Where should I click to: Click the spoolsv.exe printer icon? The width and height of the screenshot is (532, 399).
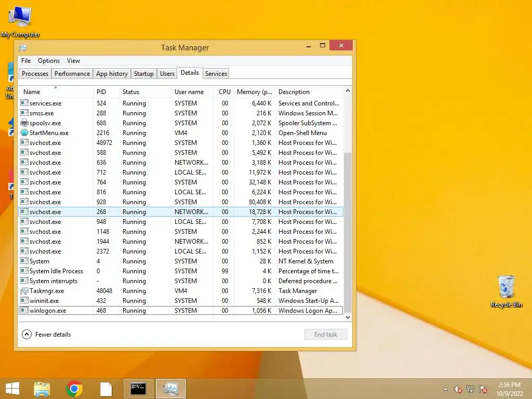pyautogui.click(x=24, y=123)
